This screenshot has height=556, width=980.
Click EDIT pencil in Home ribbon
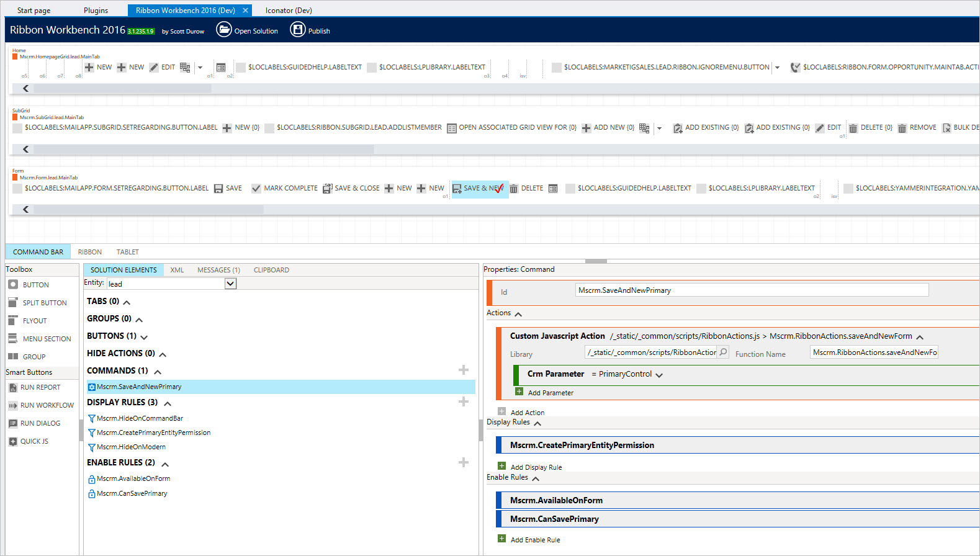[154, 68]
